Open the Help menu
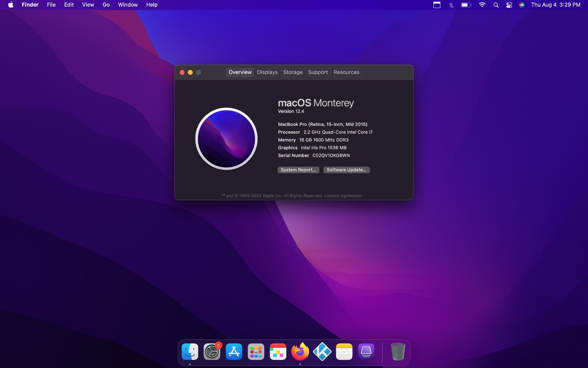This screenshot has width=588, height=368. (152, 5)
